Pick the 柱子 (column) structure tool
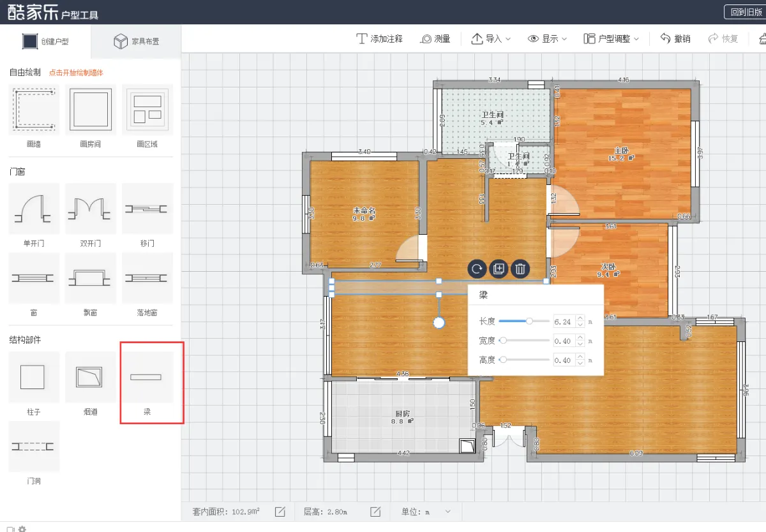This screenshot has height=532, width=766. tap(33, 377)
